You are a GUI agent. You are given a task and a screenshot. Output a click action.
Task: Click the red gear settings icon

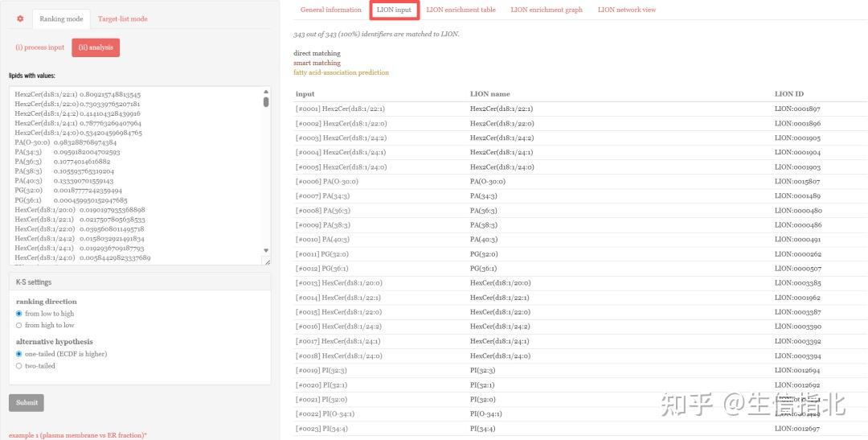(20, 19)
